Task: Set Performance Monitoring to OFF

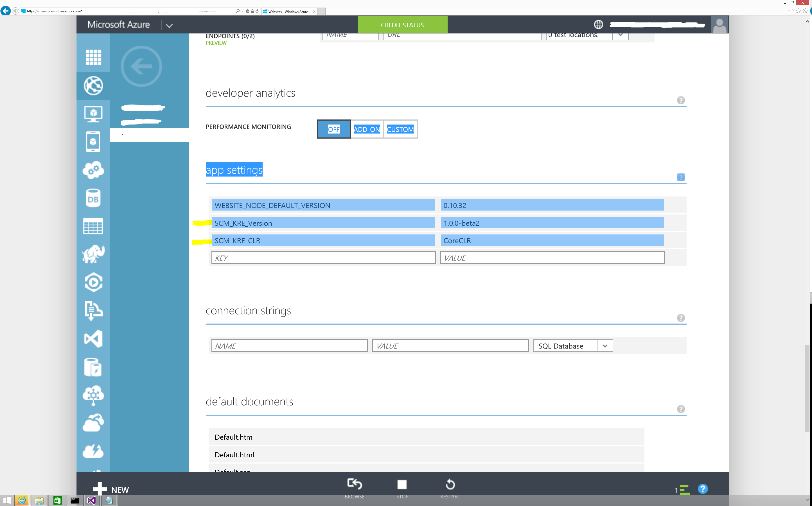Action: [334, 129]
